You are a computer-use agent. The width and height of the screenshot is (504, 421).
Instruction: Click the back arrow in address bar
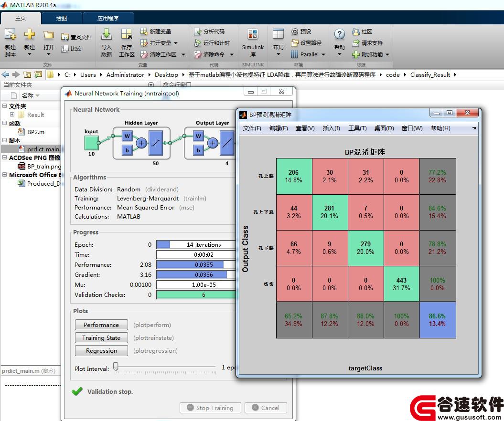click(5, 74)
